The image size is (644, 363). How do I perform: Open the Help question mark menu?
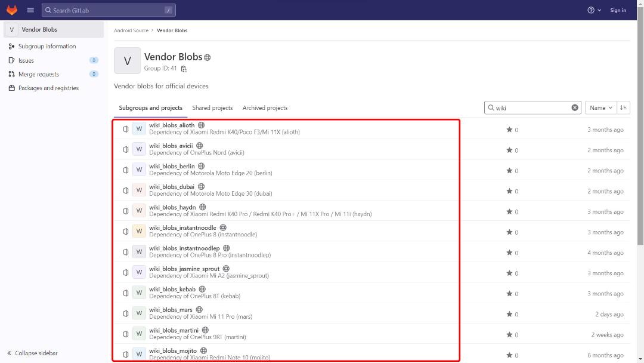tap(594, 10)
